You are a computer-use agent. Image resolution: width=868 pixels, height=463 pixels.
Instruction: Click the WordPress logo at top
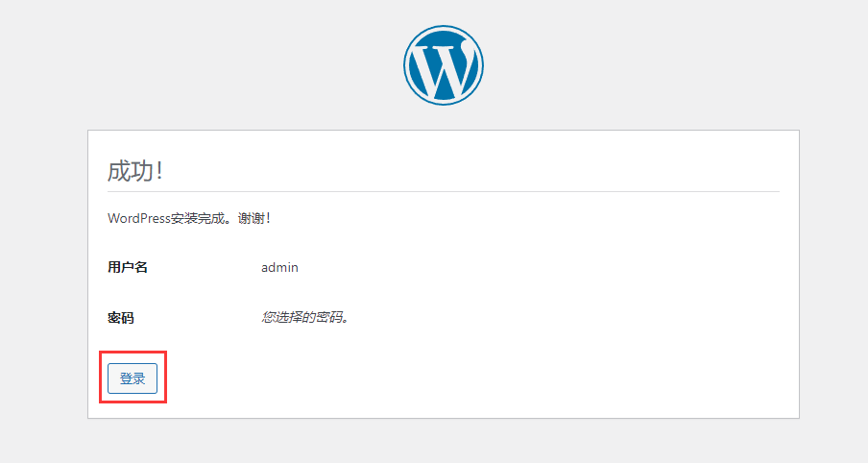pyautogui.click(x=444, y=65)
